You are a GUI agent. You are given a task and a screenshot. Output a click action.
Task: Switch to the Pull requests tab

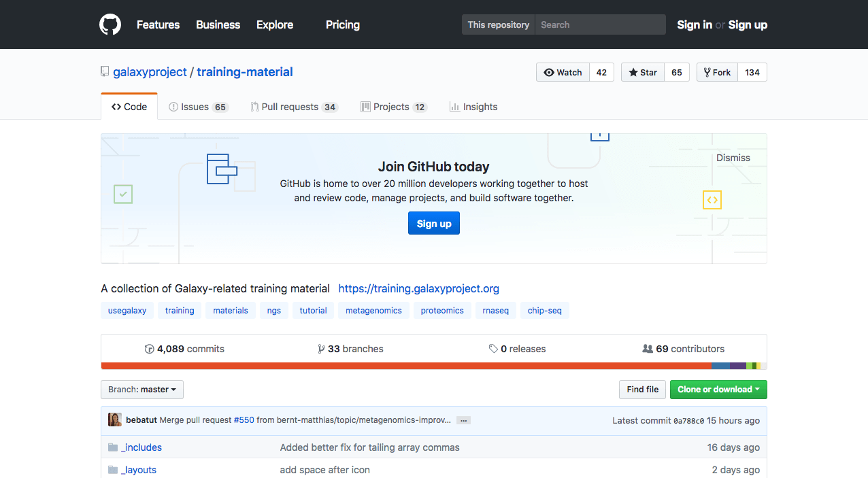click(x=294, y=106)
